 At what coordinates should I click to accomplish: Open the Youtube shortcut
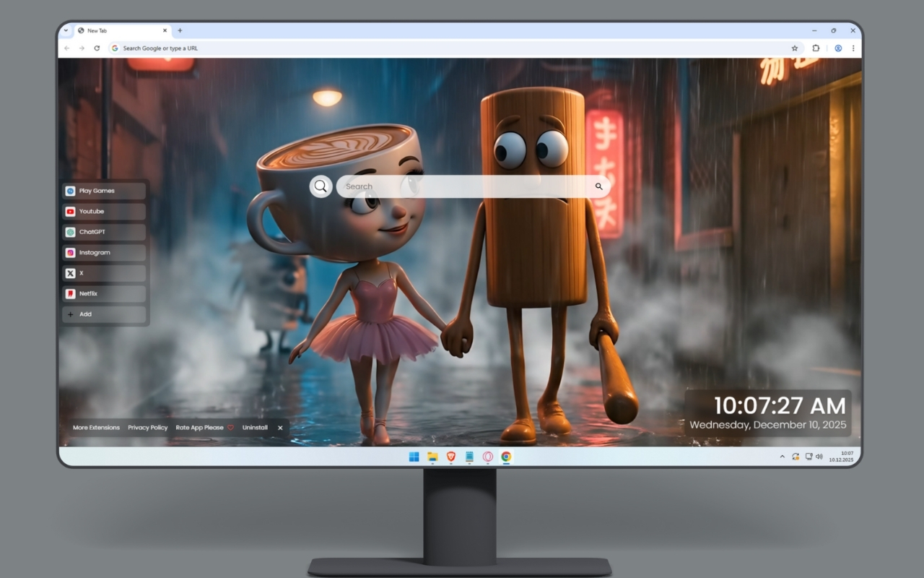105,212
